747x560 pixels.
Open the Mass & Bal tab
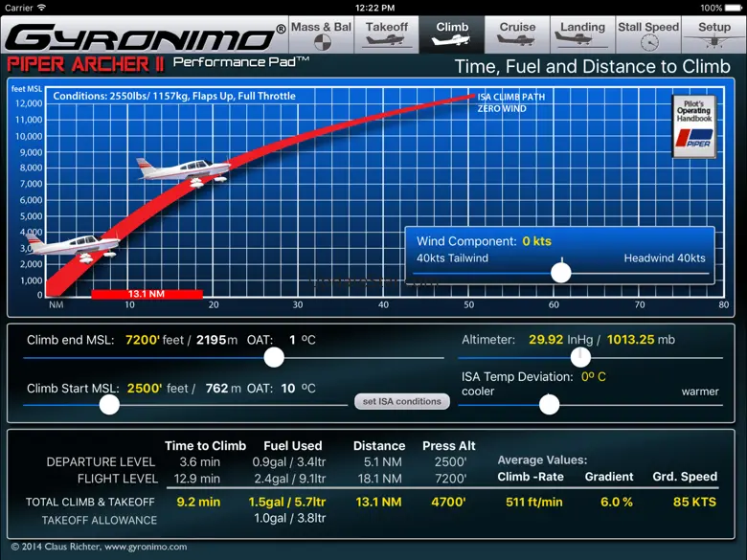tap(322, 34)
